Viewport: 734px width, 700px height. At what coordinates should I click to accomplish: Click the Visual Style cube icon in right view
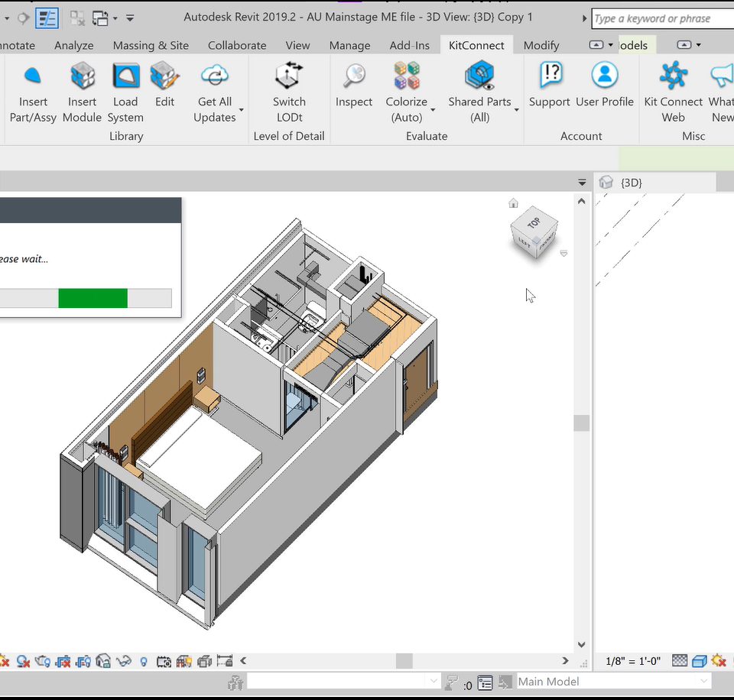[700, 661]
